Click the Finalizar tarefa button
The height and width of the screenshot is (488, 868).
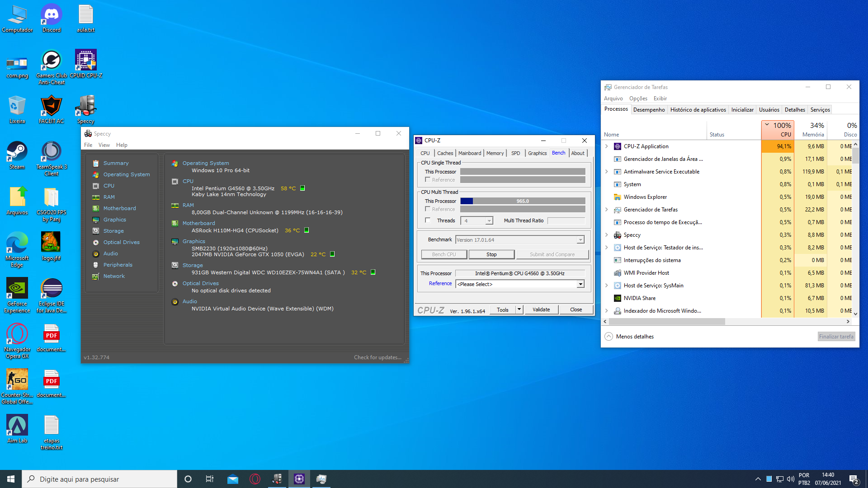pyautogui.click(x=836, y=337)
